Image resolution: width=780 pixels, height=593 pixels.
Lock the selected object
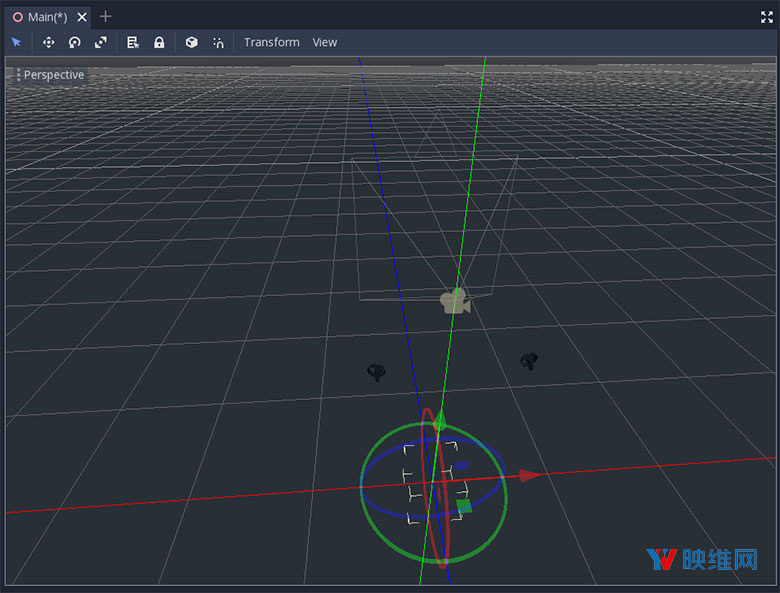(x=159, y=42)
